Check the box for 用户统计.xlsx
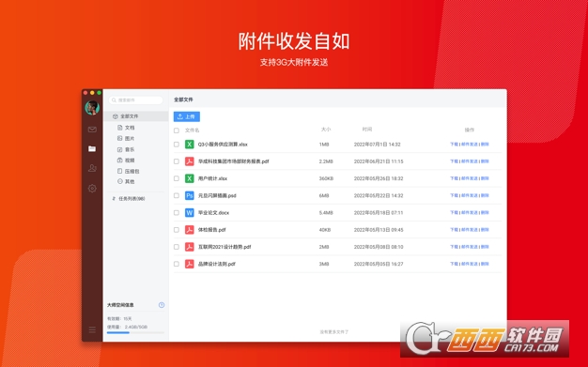The height and width of the screenshot is (367, 588). 177,178
